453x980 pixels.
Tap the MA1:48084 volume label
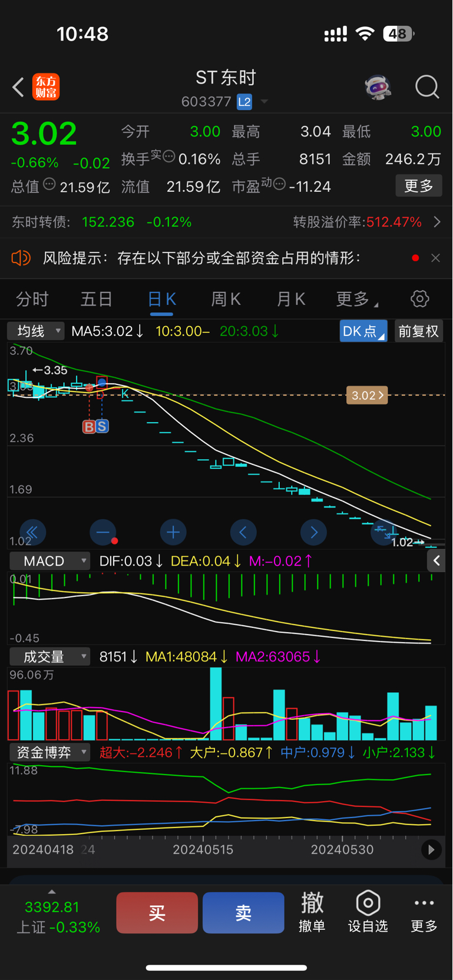click(187, 656)
